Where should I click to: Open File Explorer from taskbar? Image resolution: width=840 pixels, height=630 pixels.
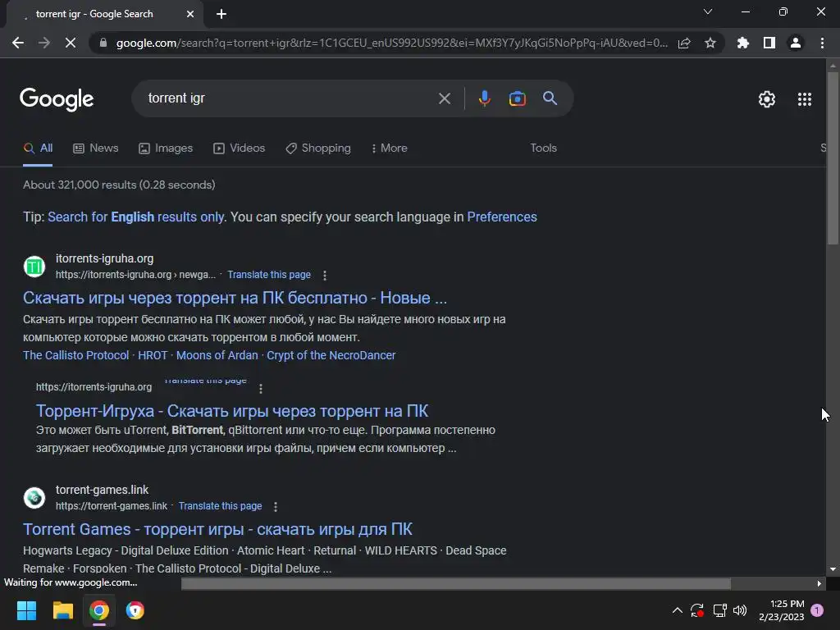coord(62,610)
